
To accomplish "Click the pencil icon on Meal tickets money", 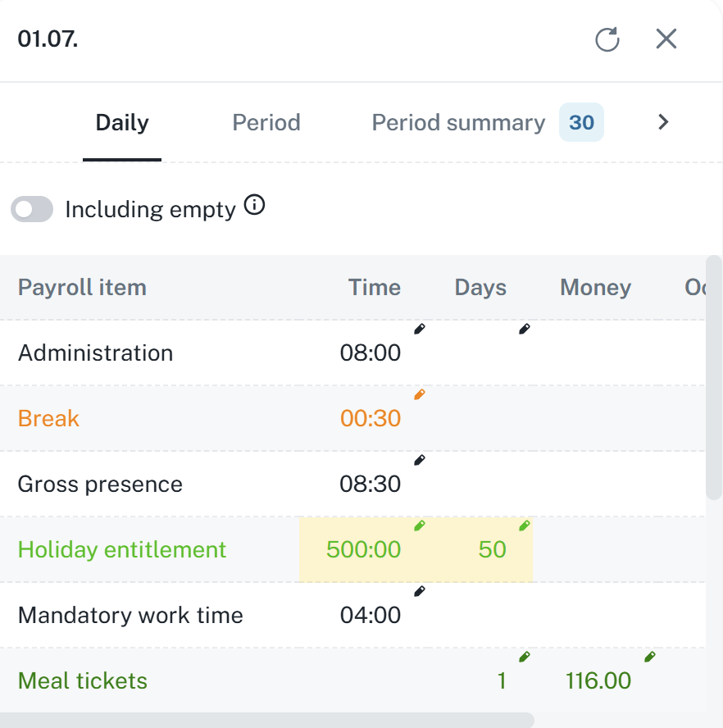I will coord(650,657).
